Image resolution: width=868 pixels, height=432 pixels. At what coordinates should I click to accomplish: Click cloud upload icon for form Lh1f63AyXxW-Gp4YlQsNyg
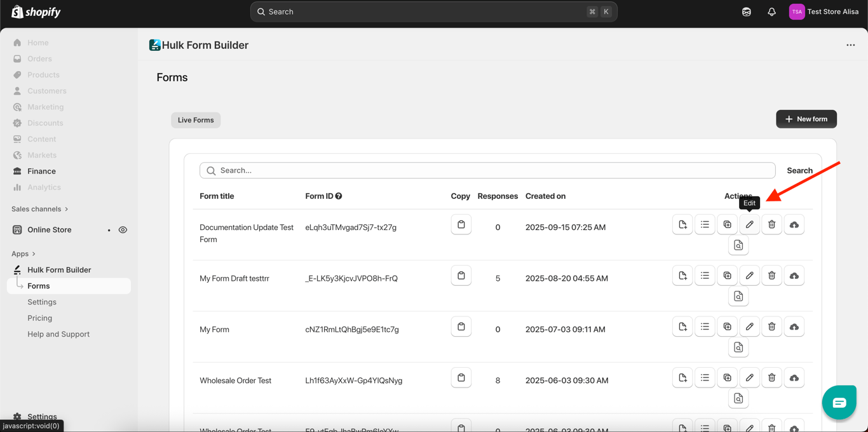click(794, 378)
